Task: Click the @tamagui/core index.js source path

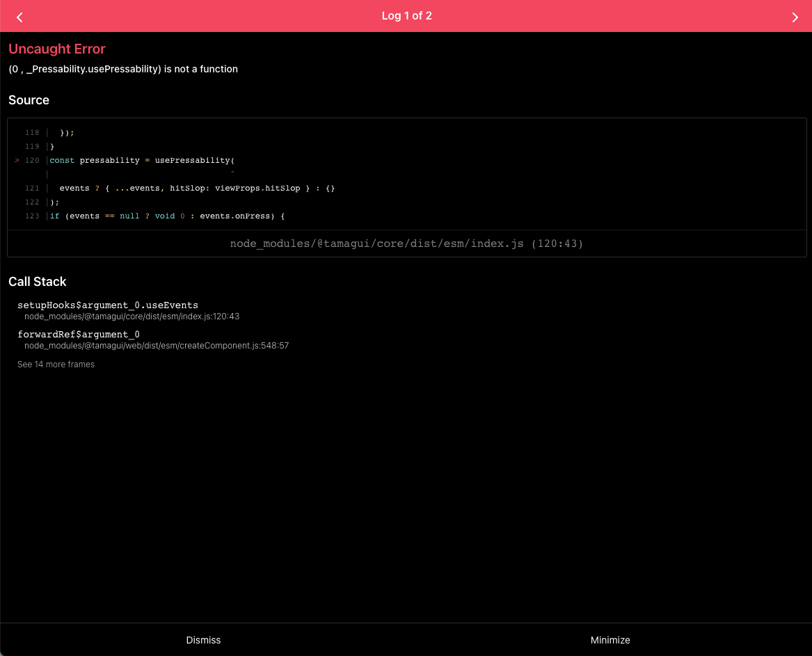Action: point(406,243)
